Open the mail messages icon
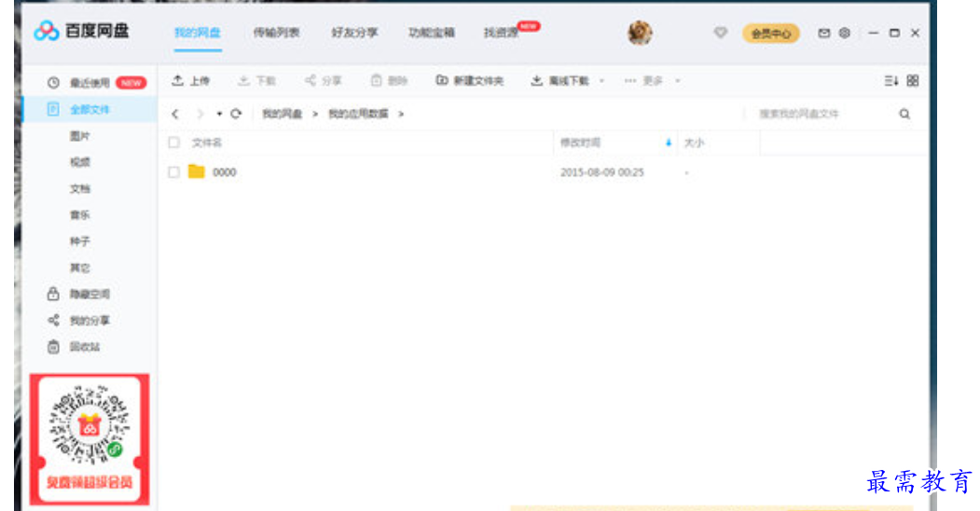 coord(823,34)
